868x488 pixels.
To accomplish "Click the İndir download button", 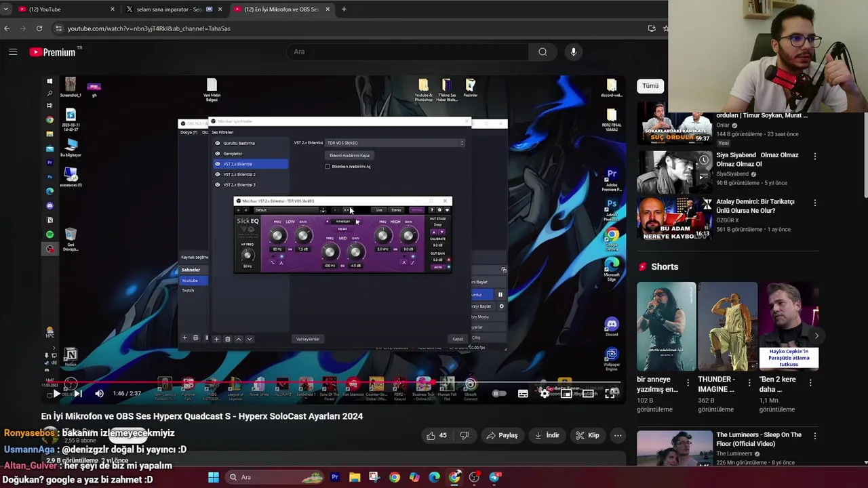I will tap(547, 435).
